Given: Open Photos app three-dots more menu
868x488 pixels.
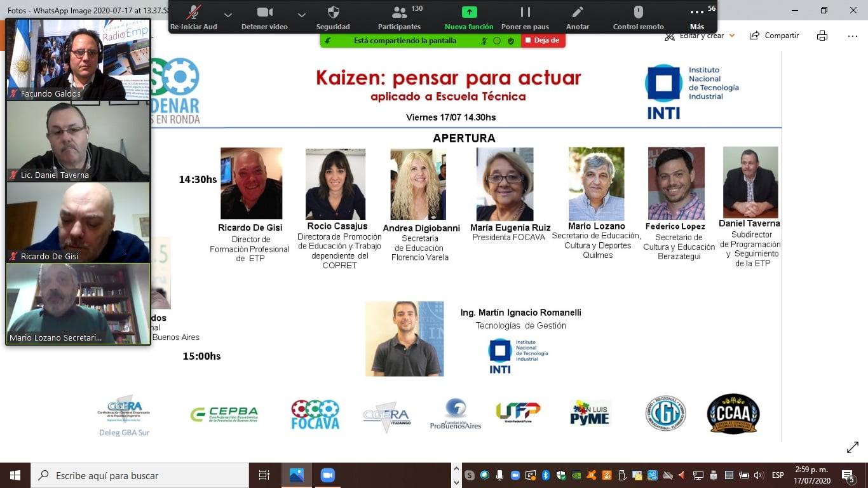Looking at the screenshot, I should (x=853, y=36).
